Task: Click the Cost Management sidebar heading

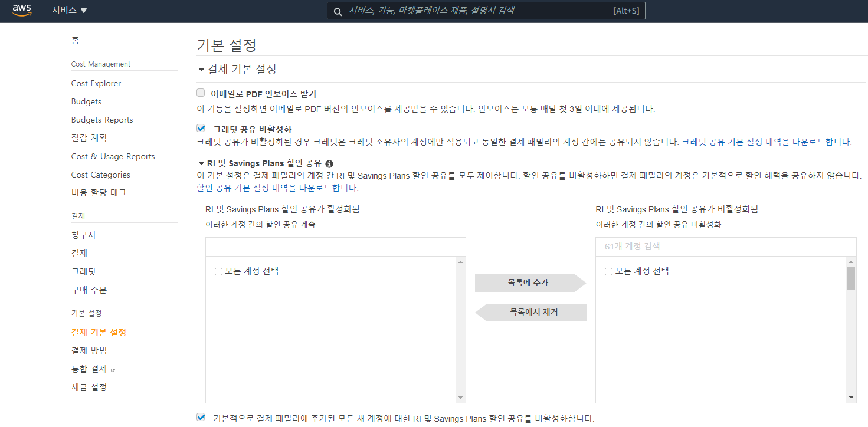Action: (x=101, y=64)
